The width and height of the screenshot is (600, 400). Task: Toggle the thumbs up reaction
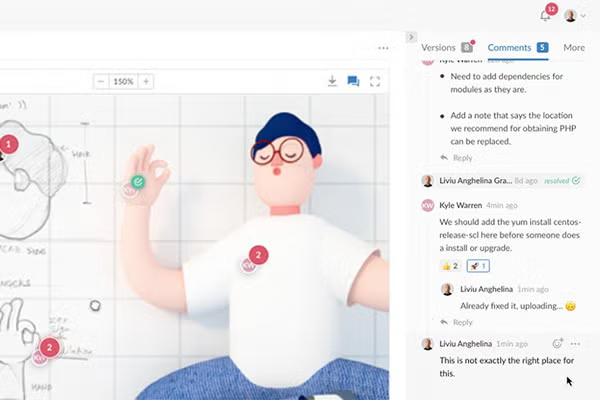[x=449, y=266]
